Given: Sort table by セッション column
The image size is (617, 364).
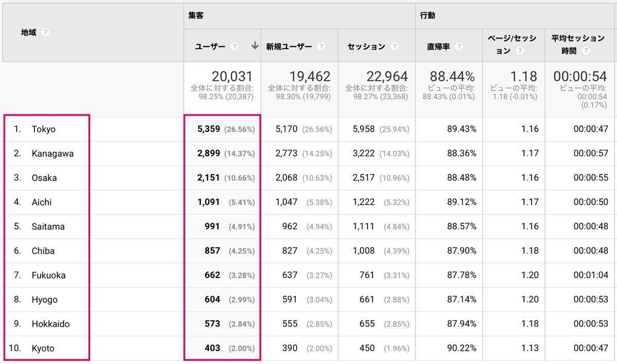Looking at the screenshot, I should point(366,46).
